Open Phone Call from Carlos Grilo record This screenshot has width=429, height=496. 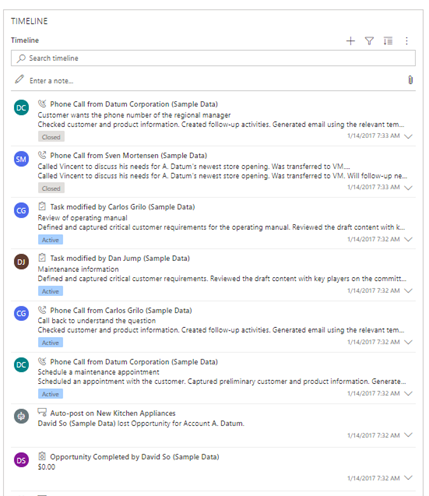tap(121, 310)
